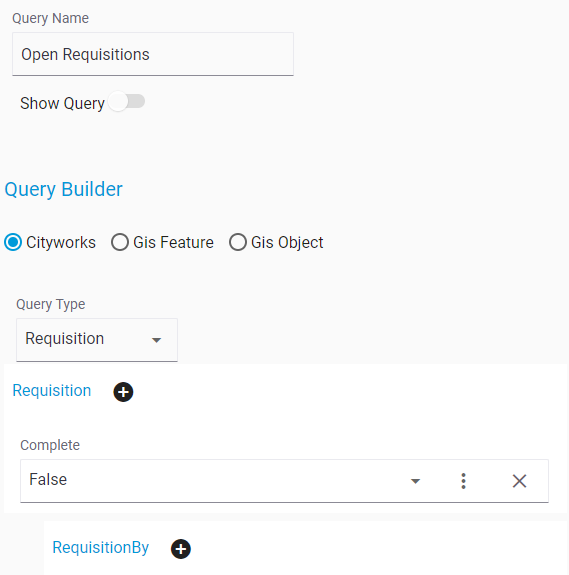
Task: Click the Show Query label text
Action: click(62, 103)
